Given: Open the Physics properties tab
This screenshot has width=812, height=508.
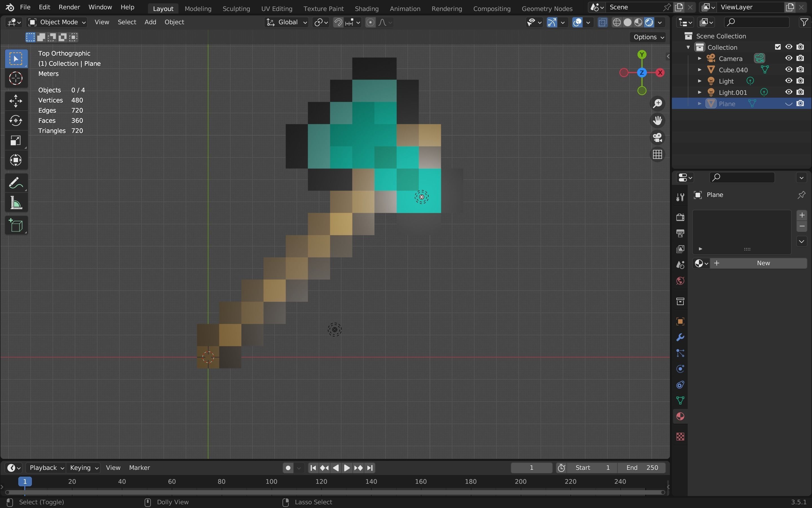Looking at the screenshot, I should coord(680,369).
